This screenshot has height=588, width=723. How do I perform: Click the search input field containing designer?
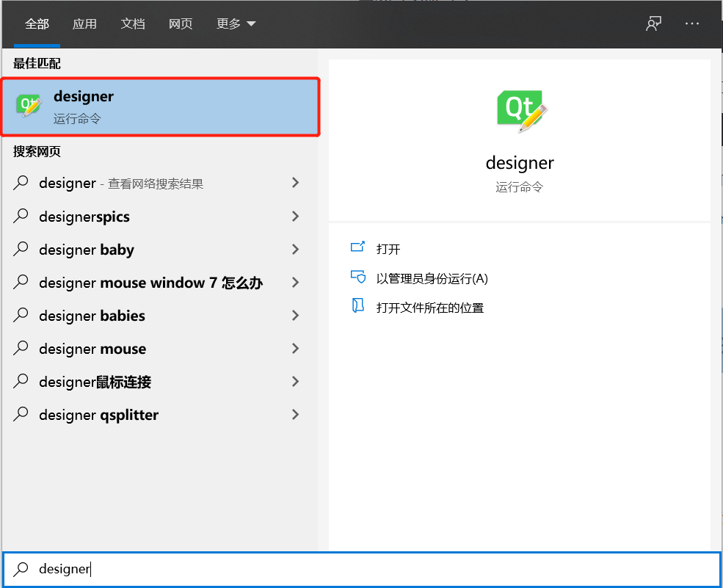(x=361, y=569)
